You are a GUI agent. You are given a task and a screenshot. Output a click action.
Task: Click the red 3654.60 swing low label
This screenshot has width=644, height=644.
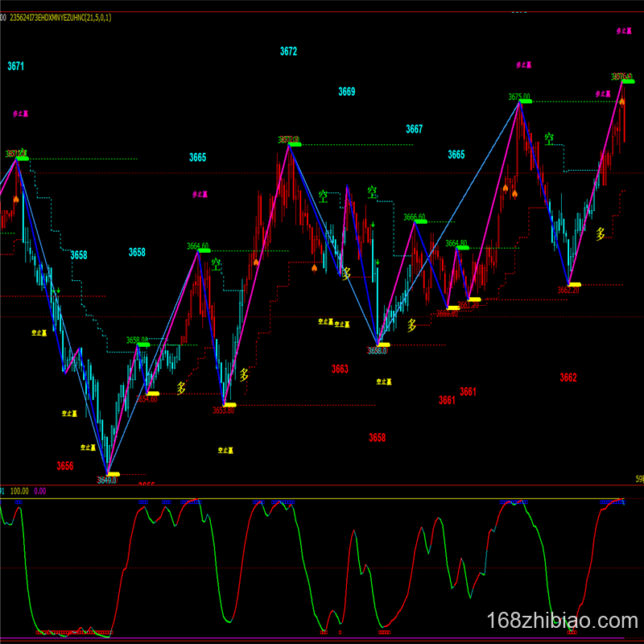coord(147,399)
